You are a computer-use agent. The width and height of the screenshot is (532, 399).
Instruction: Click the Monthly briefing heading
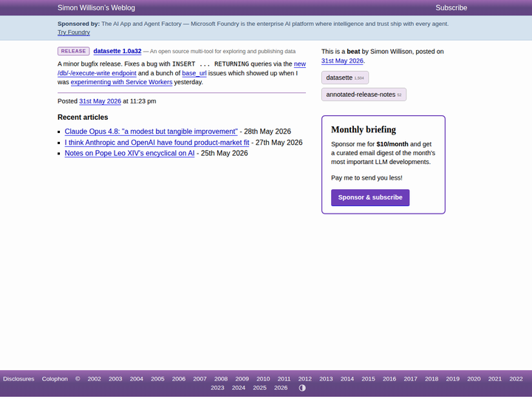point(364,129)
